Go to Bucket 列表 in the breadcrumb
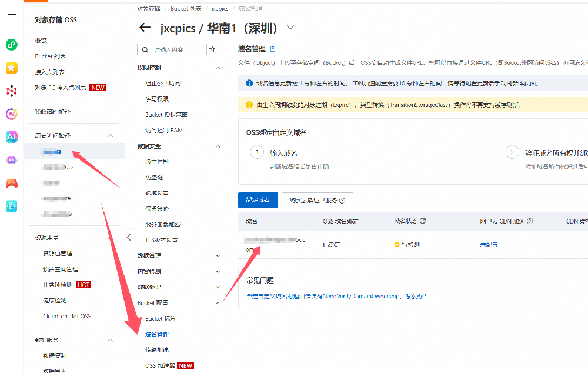The image size is (588, 373). pos(186,9)
